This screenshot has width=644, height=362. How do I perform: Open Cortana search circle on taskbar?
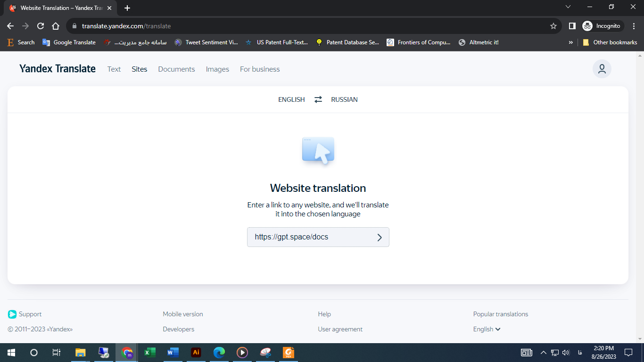coord(34,353)
